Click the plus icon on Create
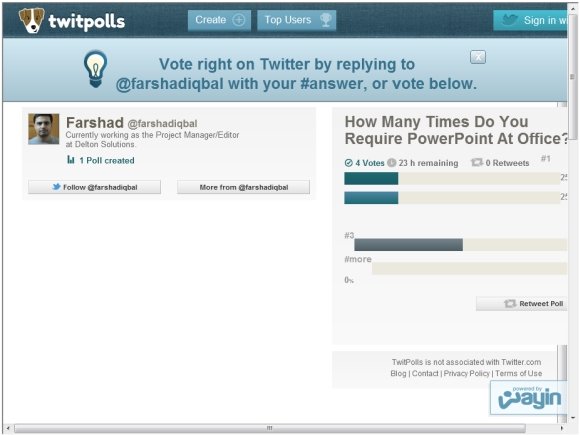Screen dimensions: 580x435 click(239, 20)
